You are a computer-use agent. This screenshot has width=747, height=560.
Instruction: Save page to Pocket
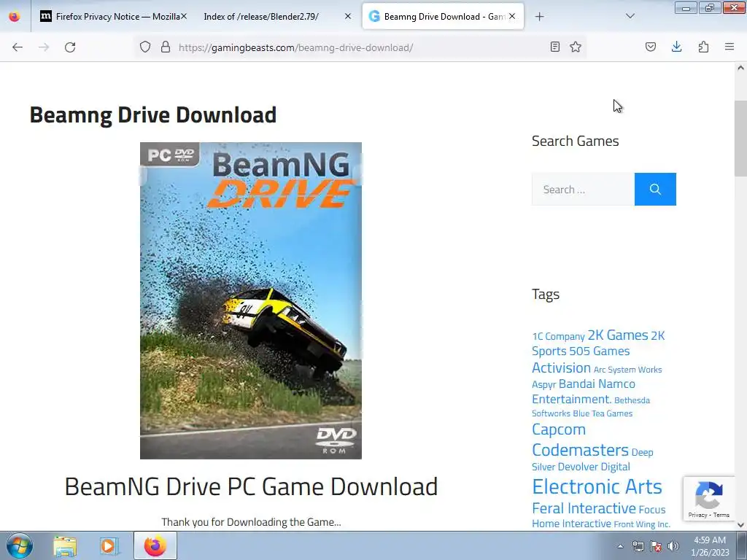point(651,47)
